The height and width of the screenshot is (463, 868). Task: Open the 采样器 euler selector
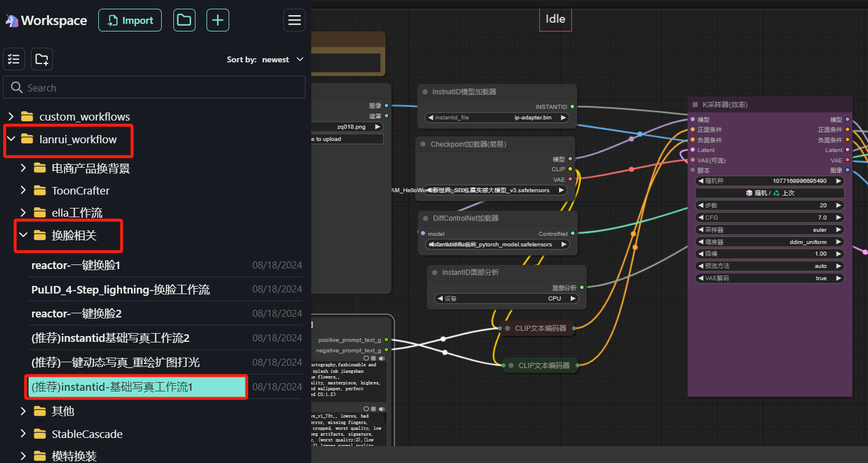770,229
